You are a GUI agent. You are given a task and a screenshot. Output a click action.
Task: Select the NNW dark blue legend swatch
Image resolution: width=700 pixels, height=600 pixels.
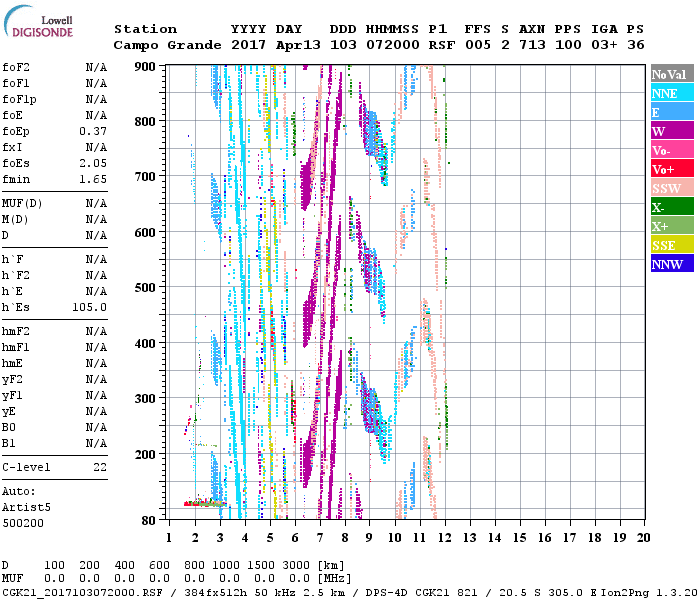point(672,263)
